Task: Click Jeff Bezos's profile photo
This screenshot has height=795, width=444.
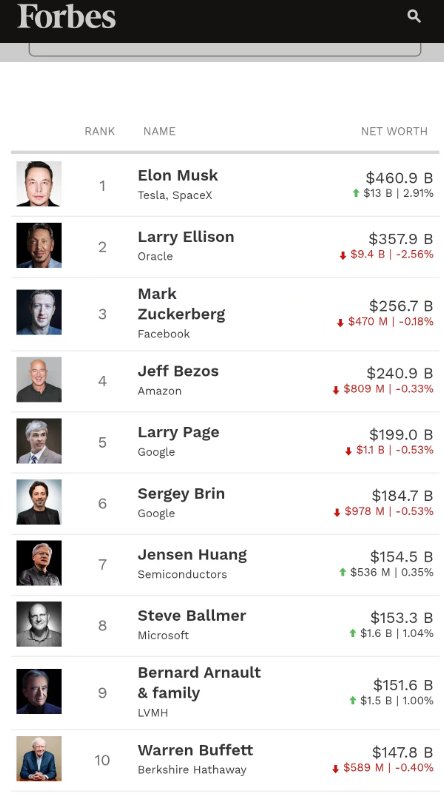Action: [39, 380]
